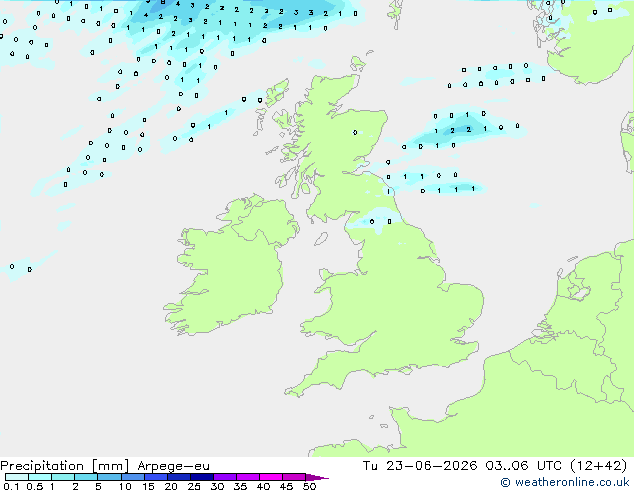Click the Arpege-eu model name

coord(173,466)
